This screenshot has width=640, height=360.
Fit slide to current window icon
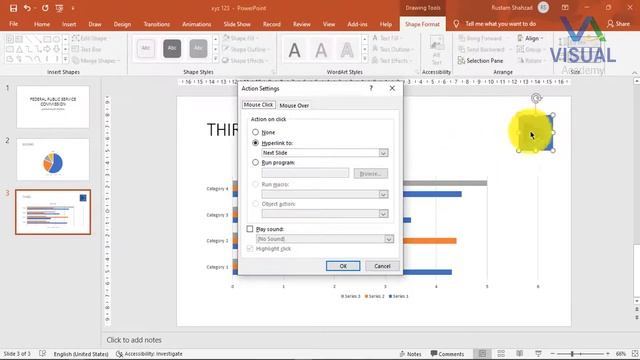point(635,354)
